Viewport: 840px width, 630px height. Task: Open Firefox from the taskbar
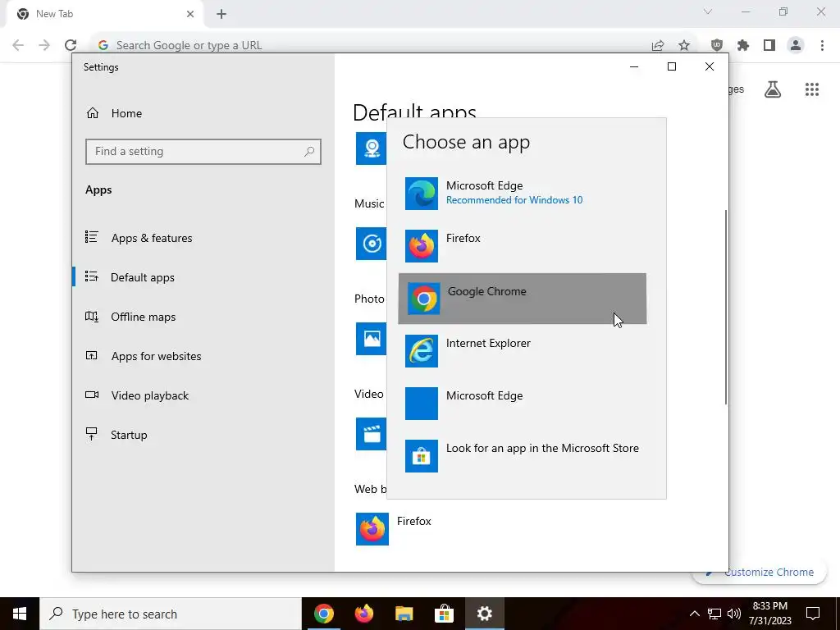tap(363, 614)
